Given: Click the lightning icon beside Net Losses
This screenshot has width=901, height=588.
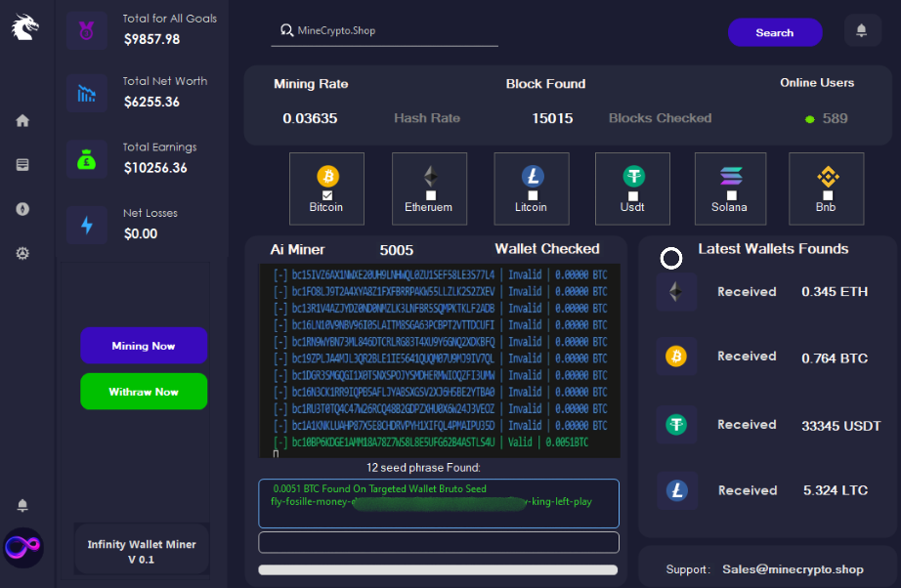Looking at the screenshot, I should [86, 225].
